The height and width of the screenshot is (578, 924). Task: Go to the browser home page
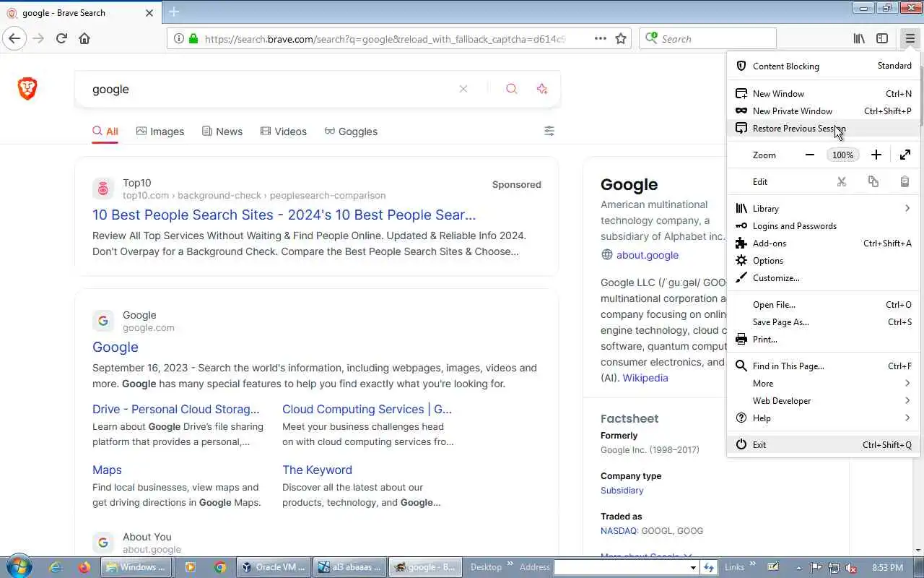pyautogui.click(x=84, y=38)
